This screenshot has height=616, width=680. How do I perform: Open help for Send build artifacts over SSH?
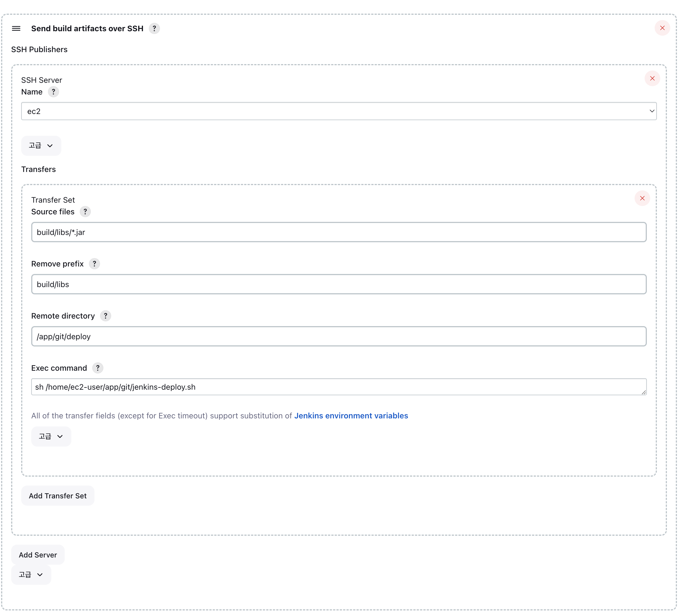(154, 29)
